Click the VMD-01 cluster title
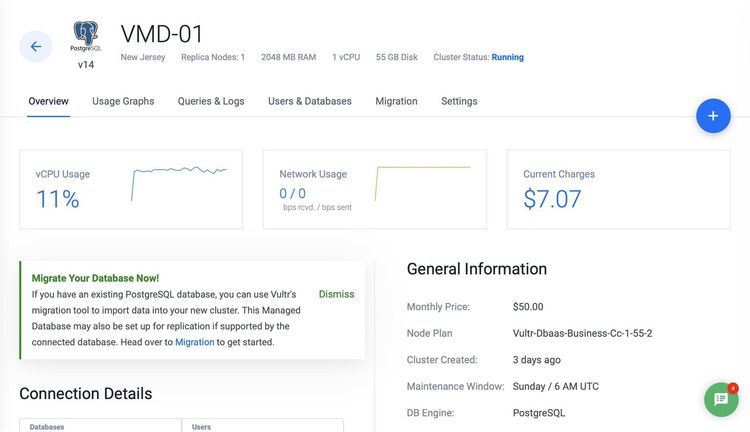Viewport: 750px width, 432px height. point(162,34)
